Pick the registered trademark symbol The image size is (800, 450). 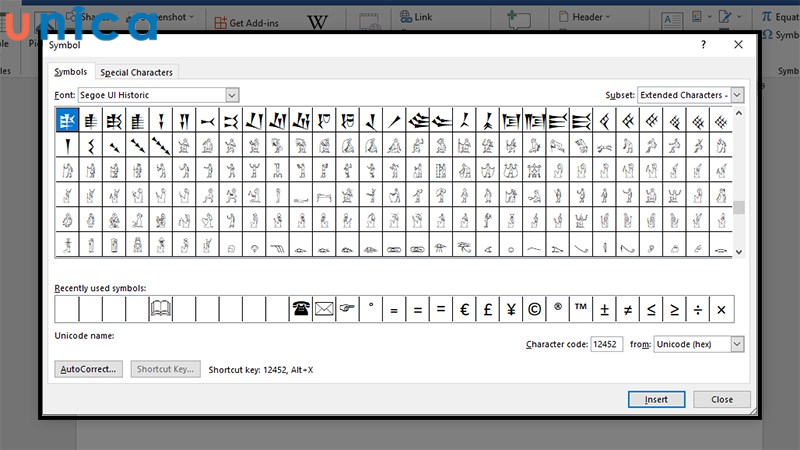[558, 309]
